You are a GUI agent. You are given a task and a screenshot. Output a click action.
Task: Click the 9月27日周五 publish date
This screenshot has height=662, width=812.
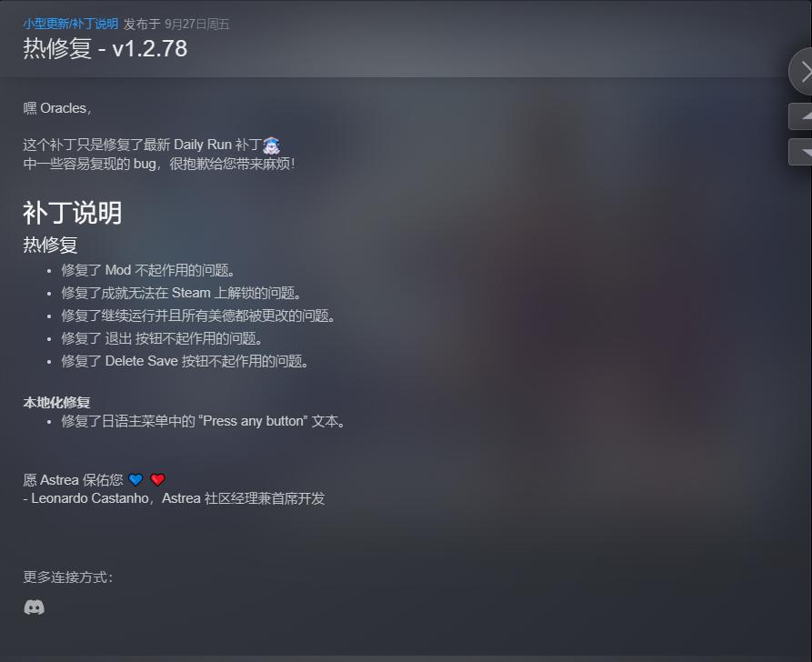pos(197,24)
